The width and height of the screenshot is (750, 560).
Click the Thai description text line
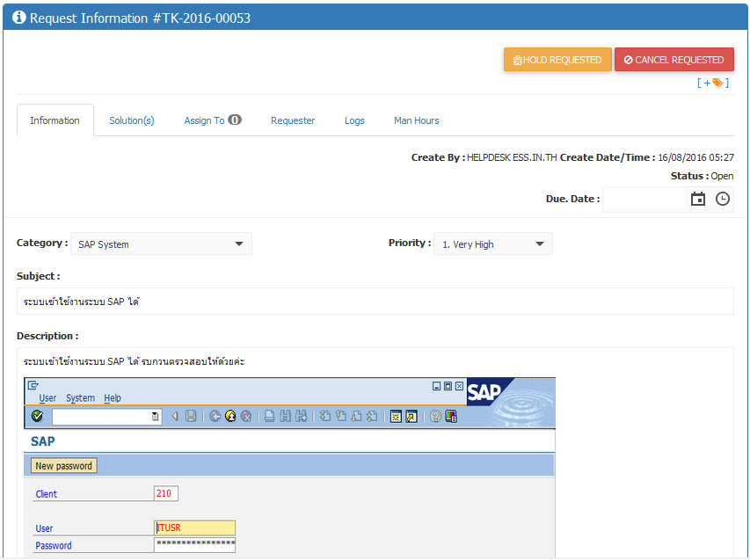click(x=134, y=361)
